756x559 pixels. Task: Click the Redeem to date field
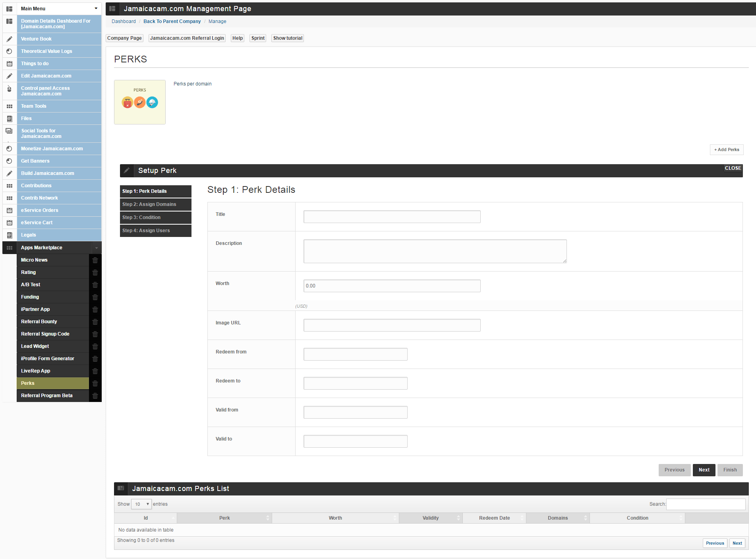[x=355, y=383]
